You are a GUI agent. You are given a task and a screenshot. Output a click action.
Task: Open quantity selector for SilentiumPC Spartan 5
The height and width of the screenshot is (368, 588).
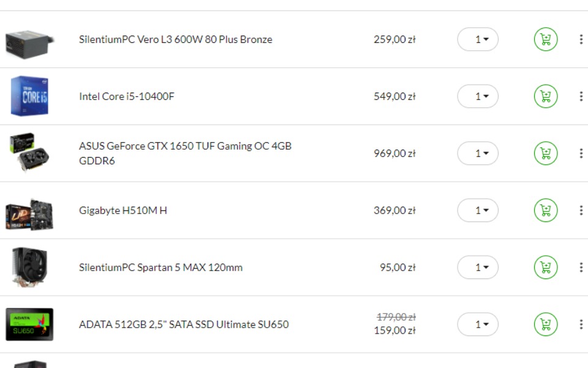[x=478, y=267]
